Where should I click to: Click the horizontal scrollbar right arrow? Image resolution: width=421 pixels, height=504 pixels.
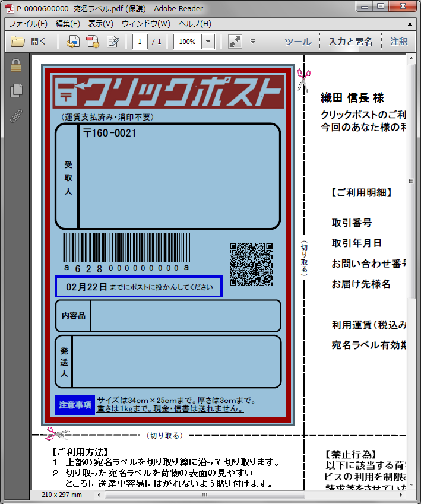pos(401,495)
